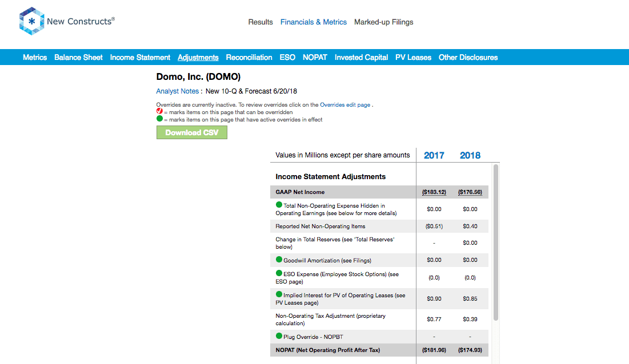
Task: Open the Income Statement tab
Action: pyautogui.click(x=140, y=57)
